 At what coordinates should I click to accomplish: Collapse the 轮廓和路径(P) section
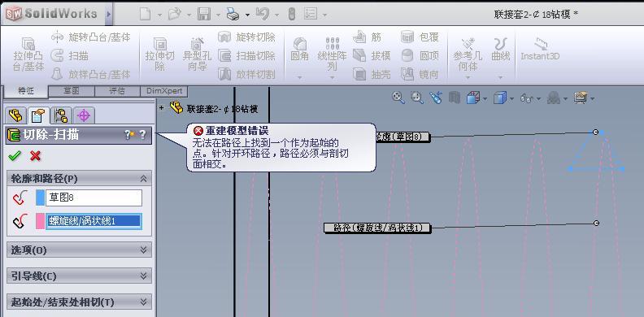[143, 179]
